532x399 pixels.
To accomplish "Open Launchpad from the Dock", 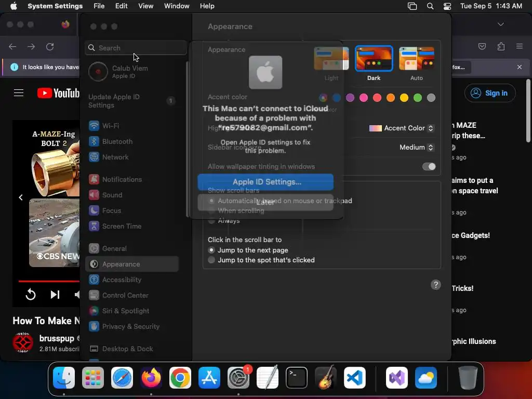I will coord(93,378).
